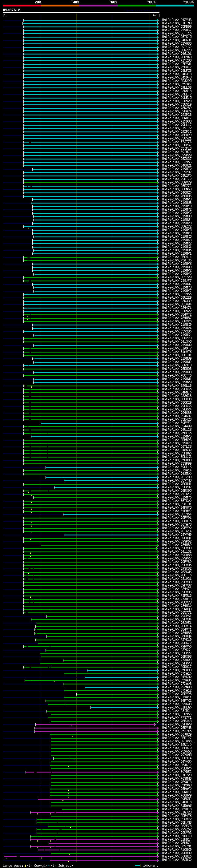Open hit UniRef100_A0T1K2
The height and width of the screenshot is (868, 197).
(177, 47)
